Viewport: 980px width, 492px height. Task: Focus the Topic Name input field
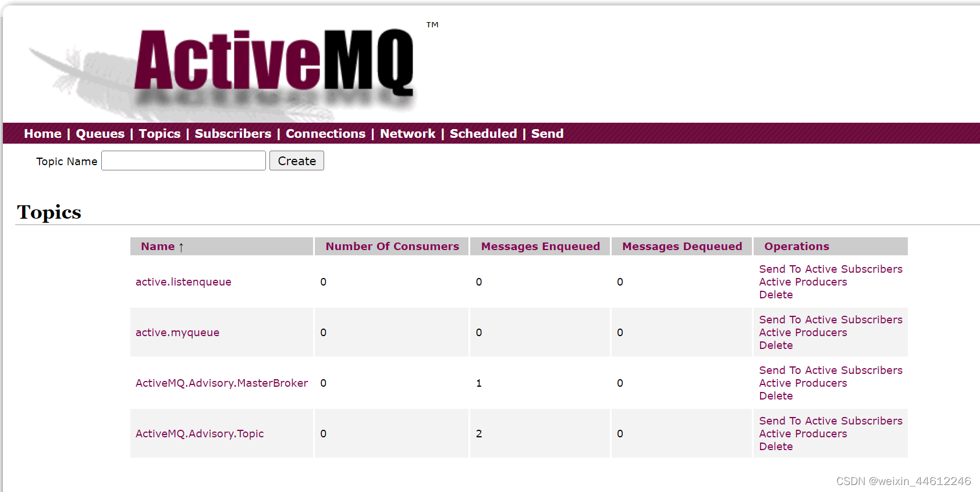[x=183, y=161]
